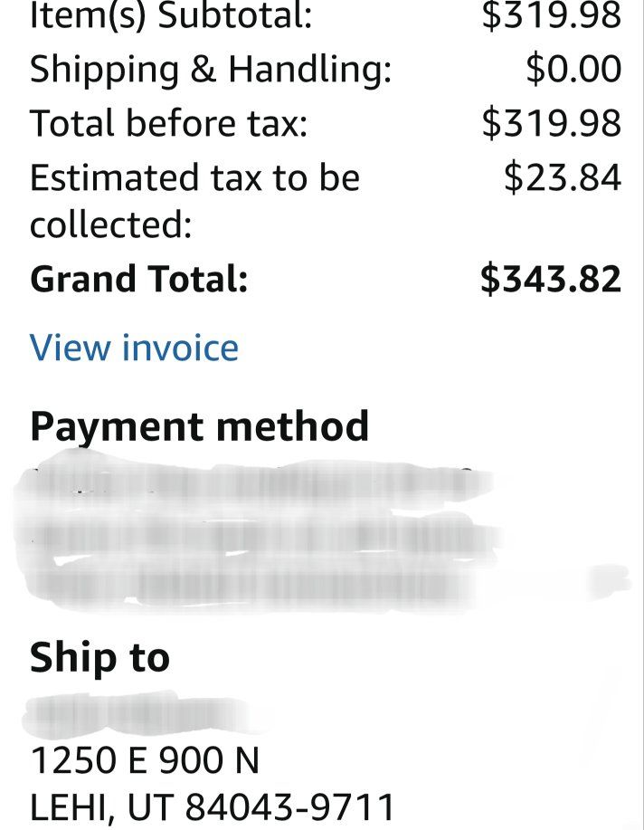Click the Grand Total label

(x=138, y=279)
